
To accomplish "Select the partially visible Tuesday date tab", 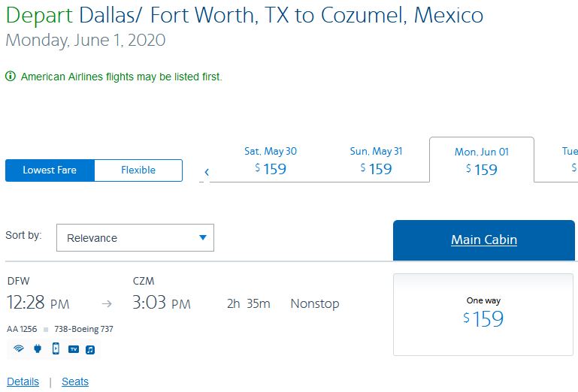I will (x=567, y=160).
